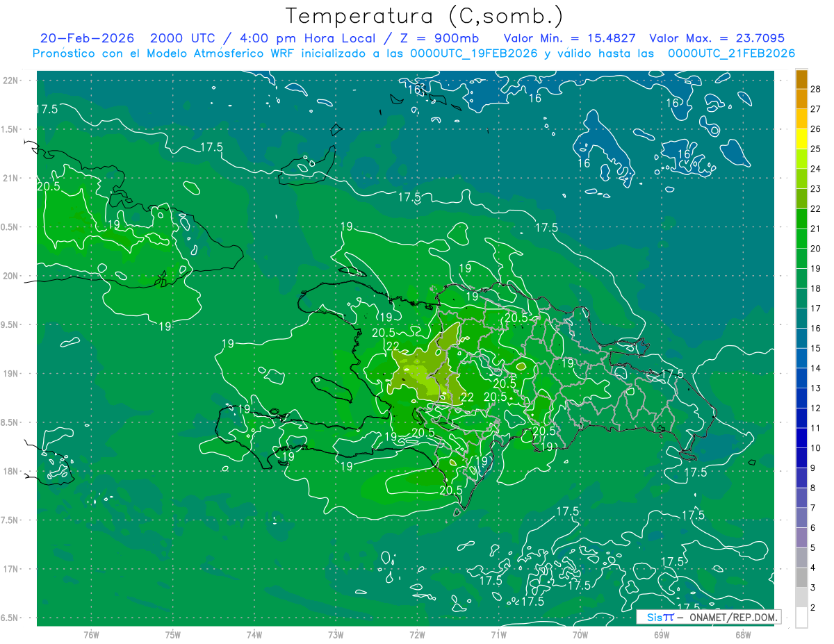Click the "73W" longitude axis label
Image resolution: width=834 pixels, height=644 pixels.
[x=336, y=635]
